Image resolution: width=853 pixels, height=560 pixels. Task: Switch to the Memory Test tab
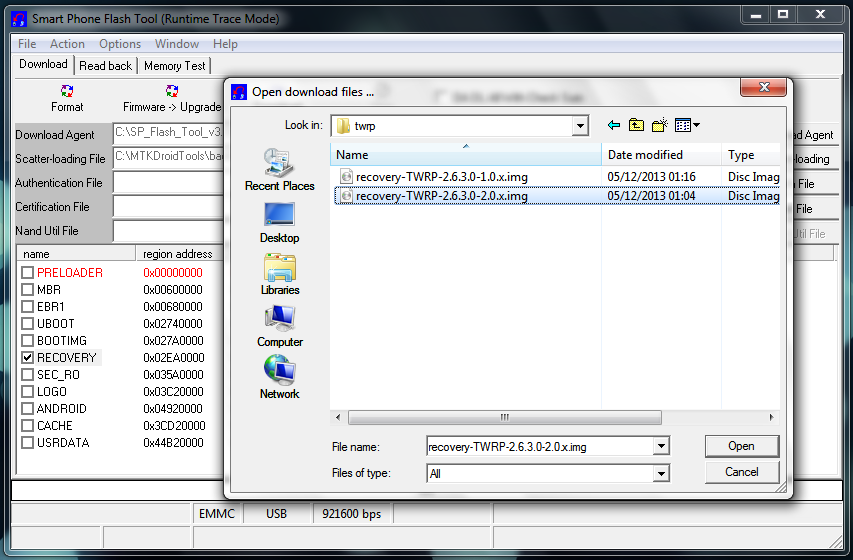point(175,66)
